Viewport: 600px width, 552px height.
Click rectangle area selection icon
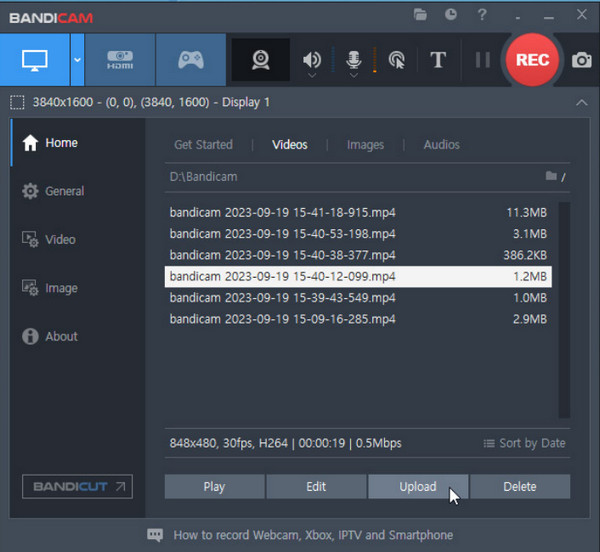[17, 103]
